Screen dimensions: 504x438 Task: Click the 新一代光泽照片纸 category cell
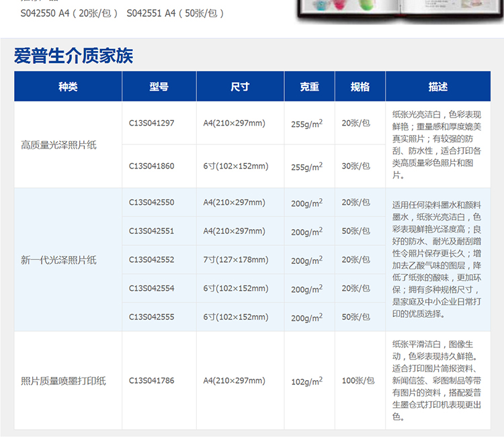pyautogui.click(x=58, y=260)
